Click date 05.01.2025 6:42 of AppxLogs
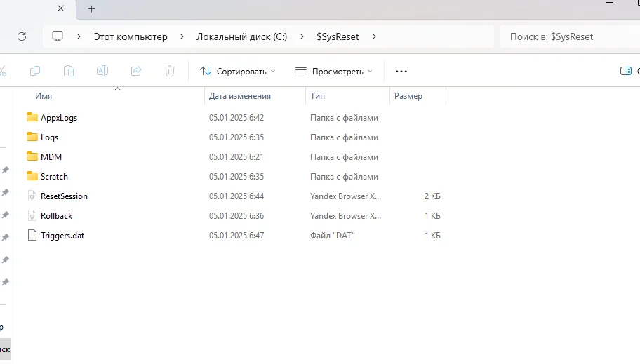This screenshot has height=364, width=640. pyautogui.click(x=236, y=118)
